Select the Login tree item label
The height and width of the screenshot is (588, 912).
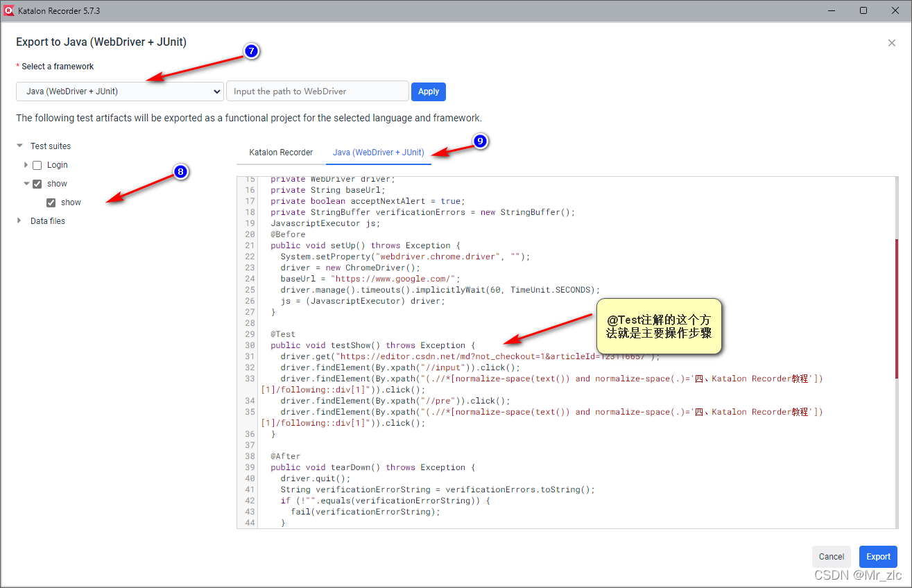(x=58, y=165)
